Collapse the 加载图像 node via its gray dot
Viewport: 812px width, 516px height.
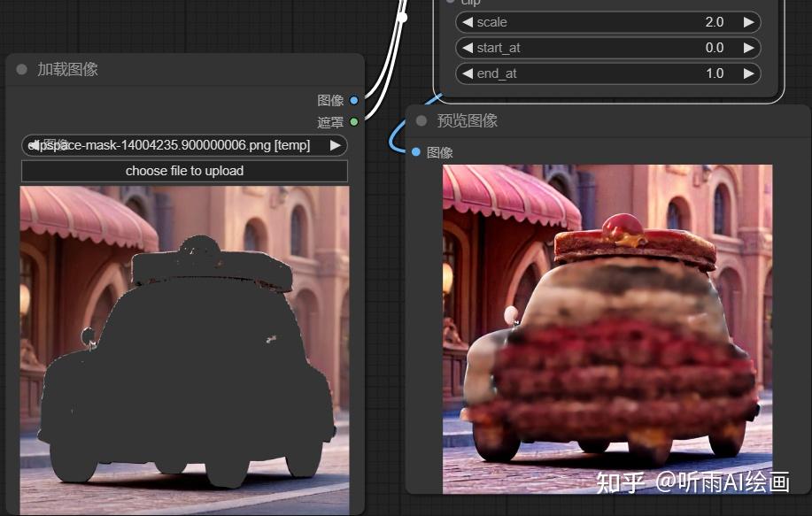point(22,69)
